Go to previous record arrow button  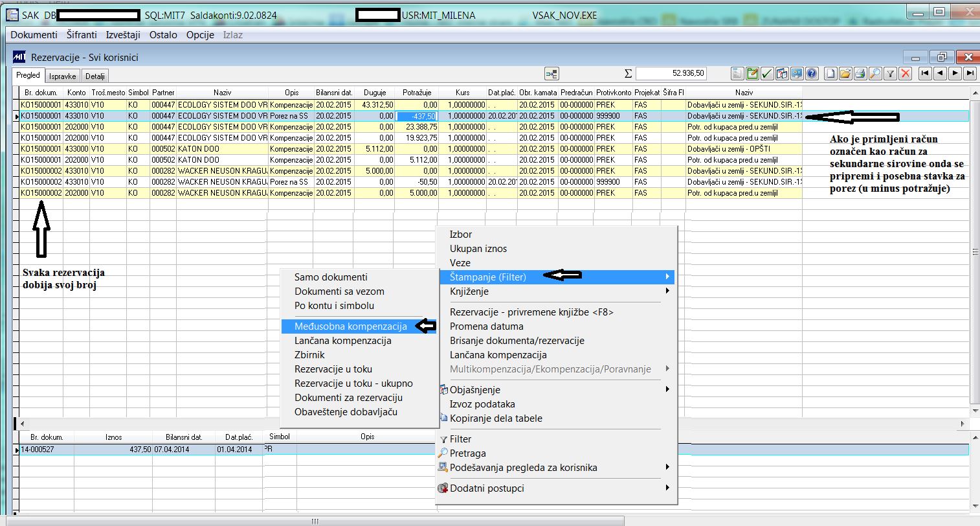click(x=940, y=74)
